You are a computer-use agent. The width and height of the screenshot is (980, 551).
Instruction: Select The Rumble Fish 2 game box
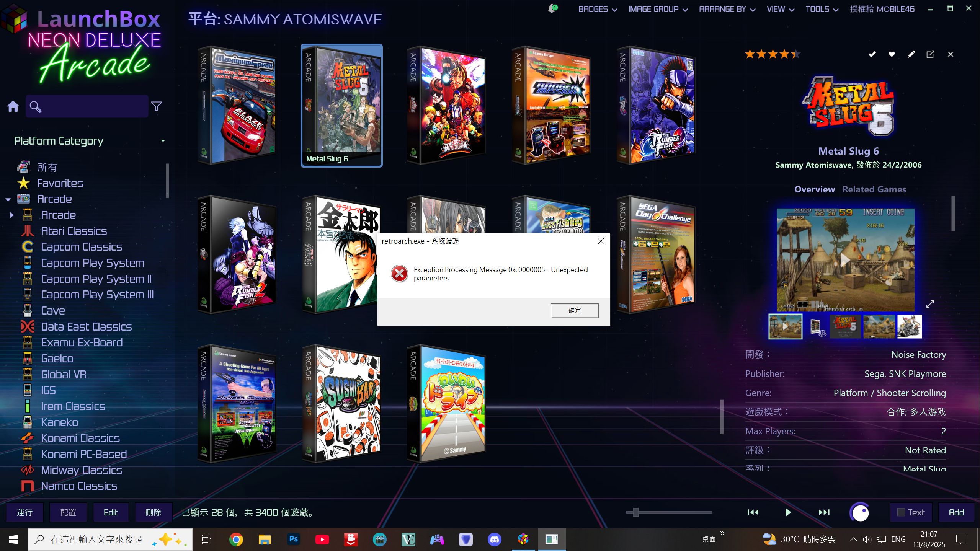click(x=237, y=255)
